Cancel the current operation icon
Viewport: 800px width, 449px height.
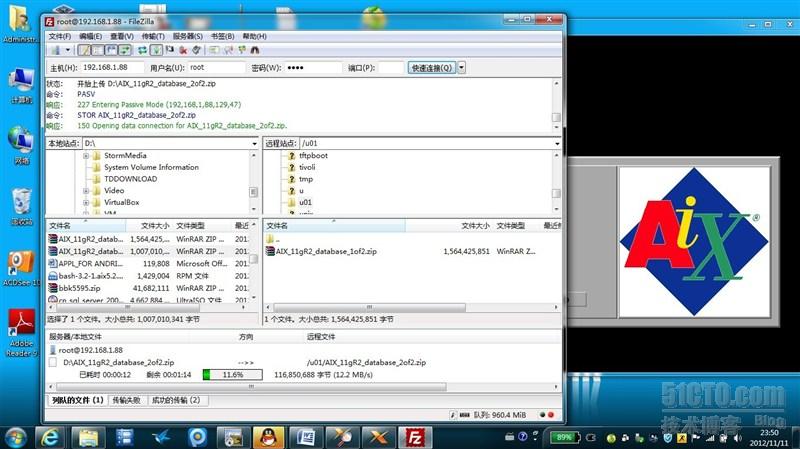[x=169, y=50]
